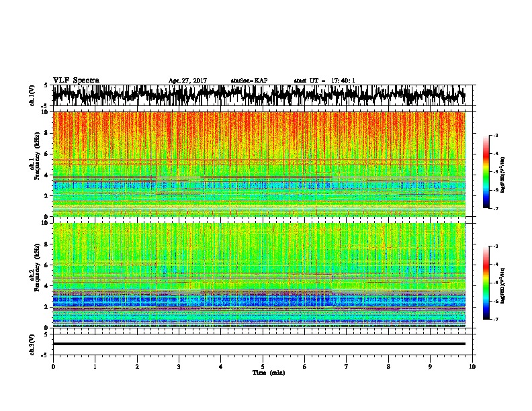Click the "ch.3(V)" axis label
532x411 pixels.
[x=32, y=345]
